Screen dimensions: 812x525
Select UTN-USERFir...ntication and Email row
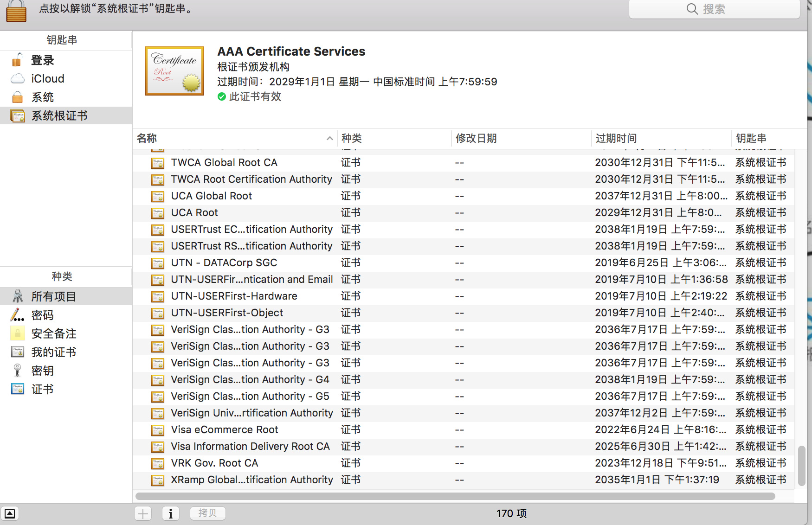coord(463,280)
